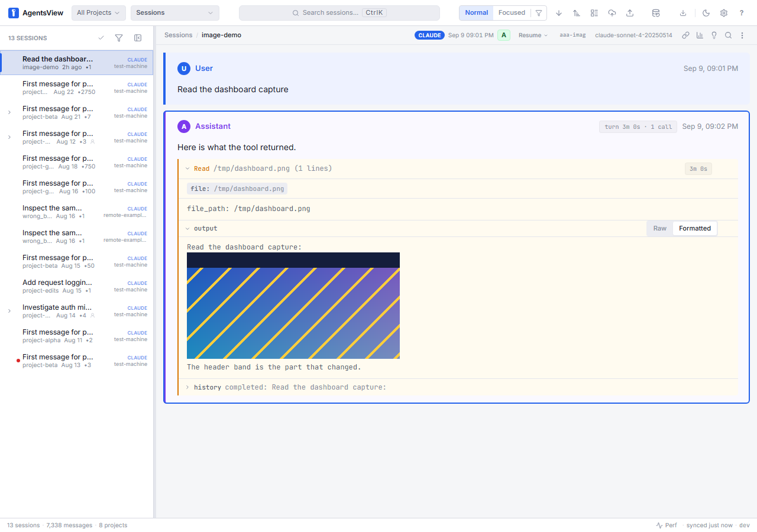Collapse the sessions sidebar panel

pos(138,38)
